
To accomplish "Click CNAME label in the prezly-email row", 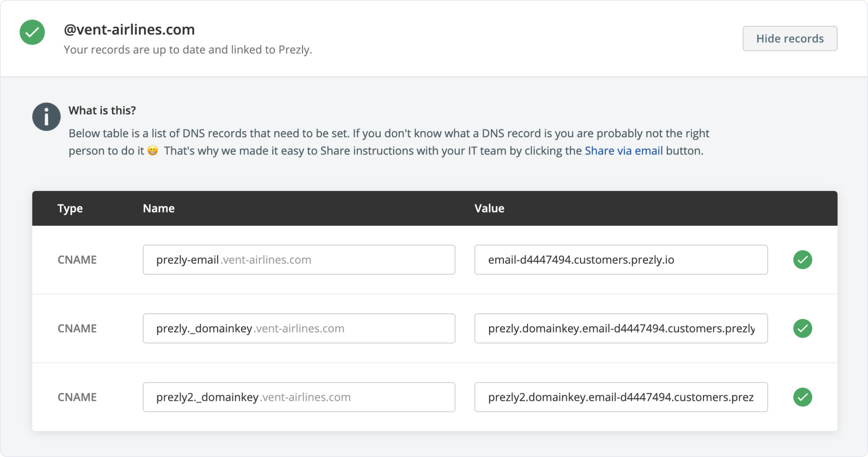I will pos(77,260).
